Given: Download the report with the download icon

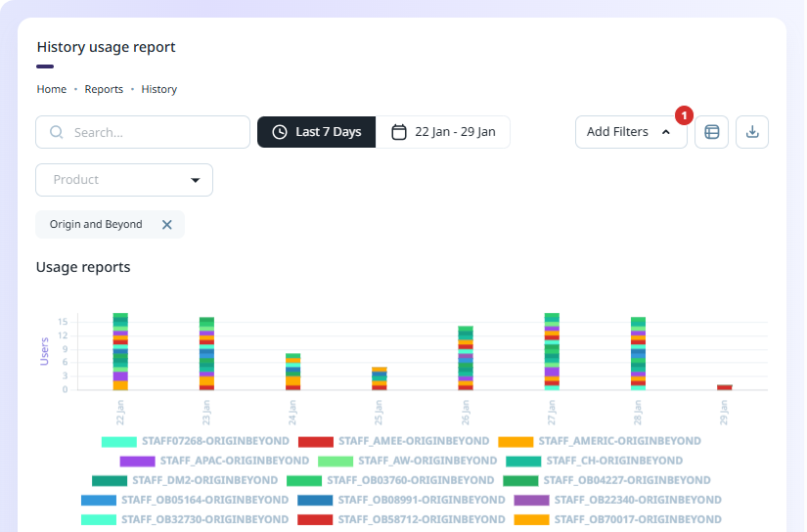Looking at the screenshot, I should [x=752, y=132].
